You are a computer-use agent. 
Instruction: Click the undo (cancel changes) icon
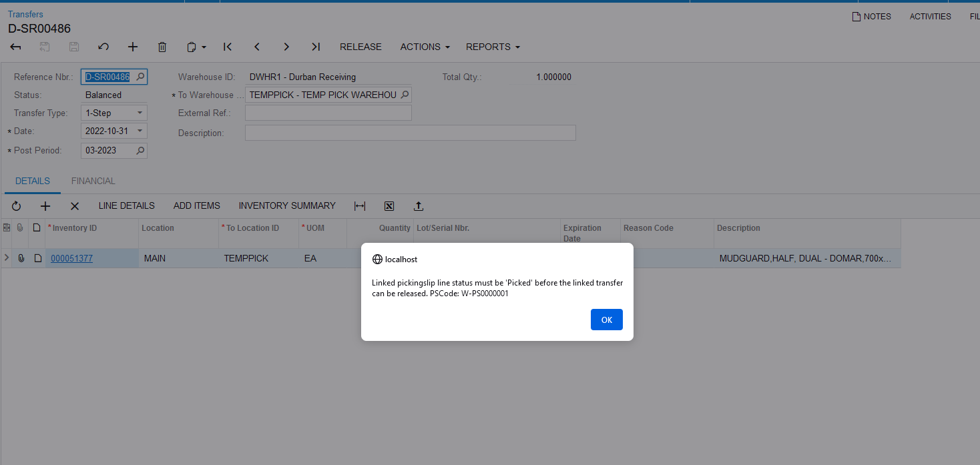(103, 47)
